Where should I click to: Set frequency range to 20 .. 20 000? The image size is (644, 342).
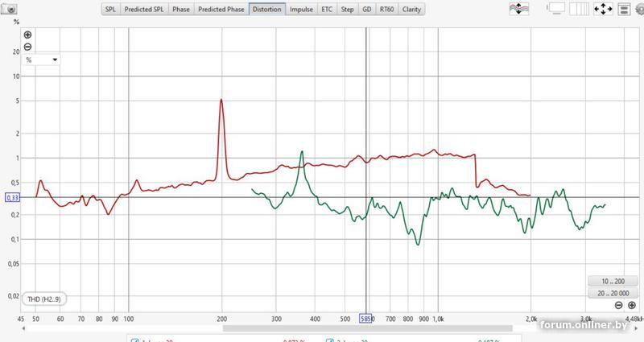(613, 293)
